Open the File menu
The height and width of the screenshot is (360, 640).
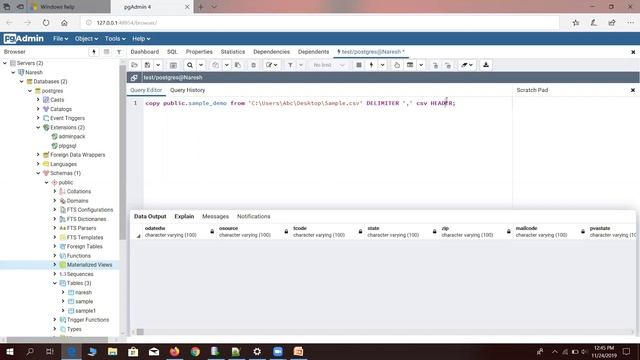(60, 38)
